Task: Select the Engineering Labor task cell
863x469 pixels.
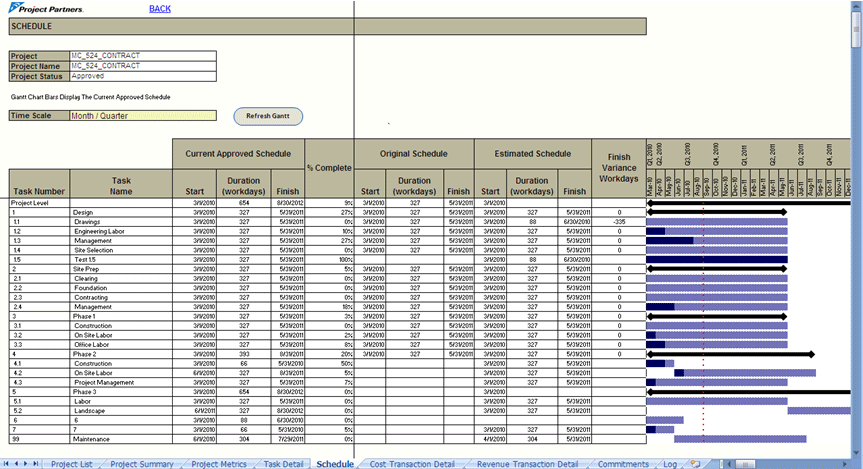Action: [121, 231]
